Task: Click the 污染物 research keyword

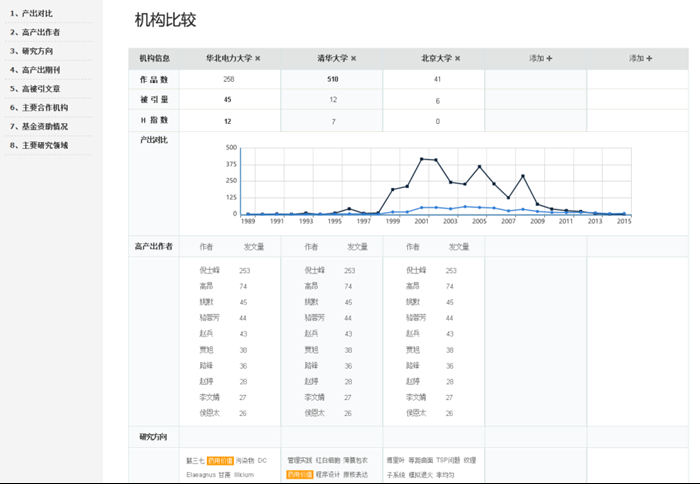Action: tap(245, 460)
